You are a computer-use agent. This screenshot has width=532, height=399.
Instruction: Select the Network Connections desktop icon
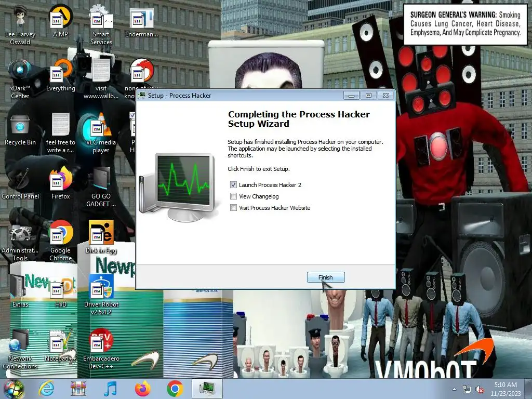pyautogui.click(x=20, y=350)
